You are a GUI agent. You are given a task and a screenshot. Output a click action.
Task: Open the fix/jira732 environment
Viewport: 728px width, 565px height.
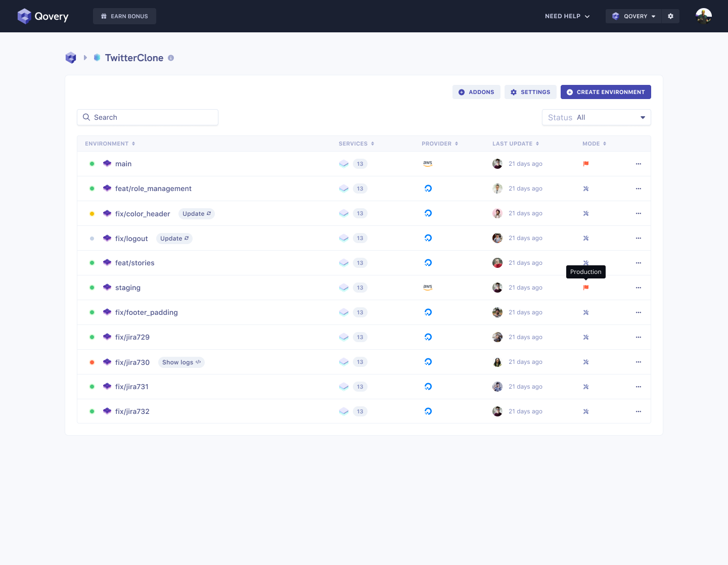(132, 411)
